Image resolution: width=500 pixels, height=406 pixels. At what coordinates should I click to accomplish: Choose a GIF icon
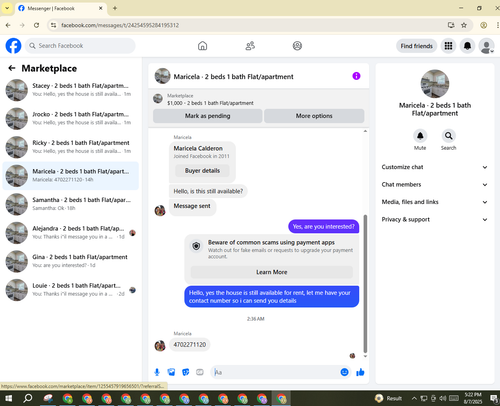point(200,372)
